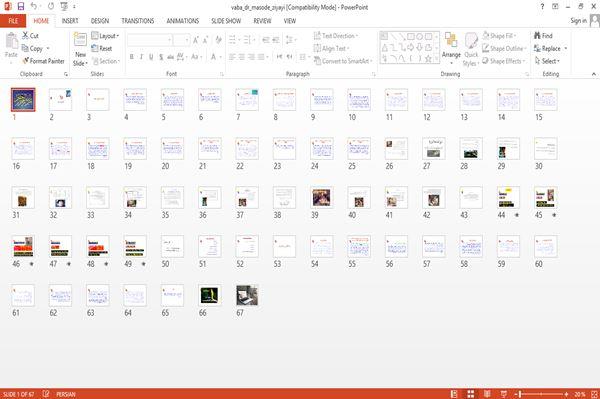600x399 pixels.
Task: Switch to Normal view in status bar
Action: click(454, 394)
